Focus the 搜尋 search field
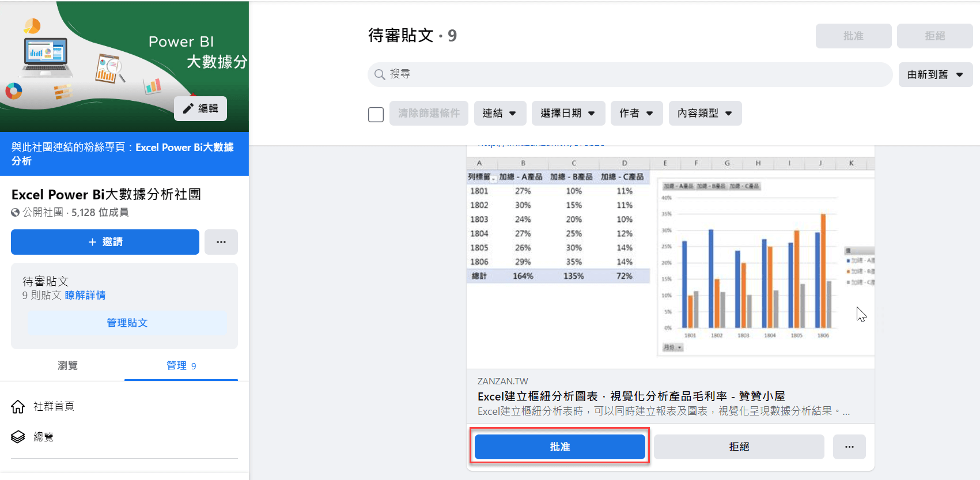This screenshot has width=980, height=480. point(630,74)
